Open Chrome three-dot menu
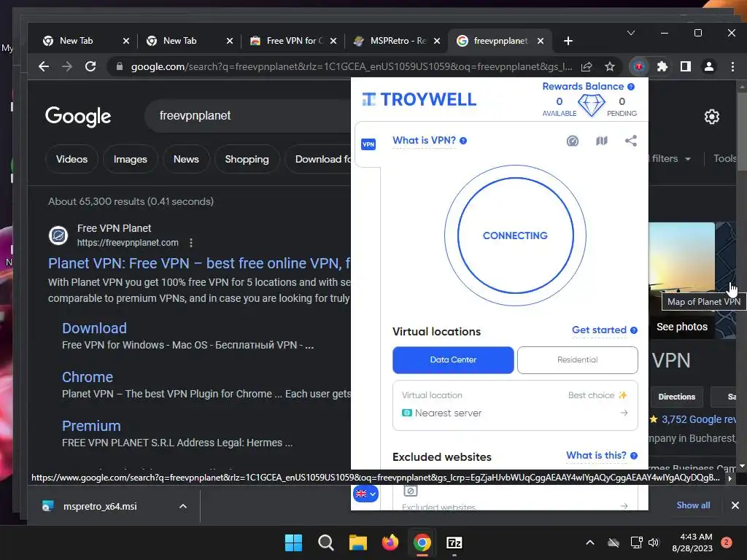This screenshot has width=747, height=560. pos(732,66)
